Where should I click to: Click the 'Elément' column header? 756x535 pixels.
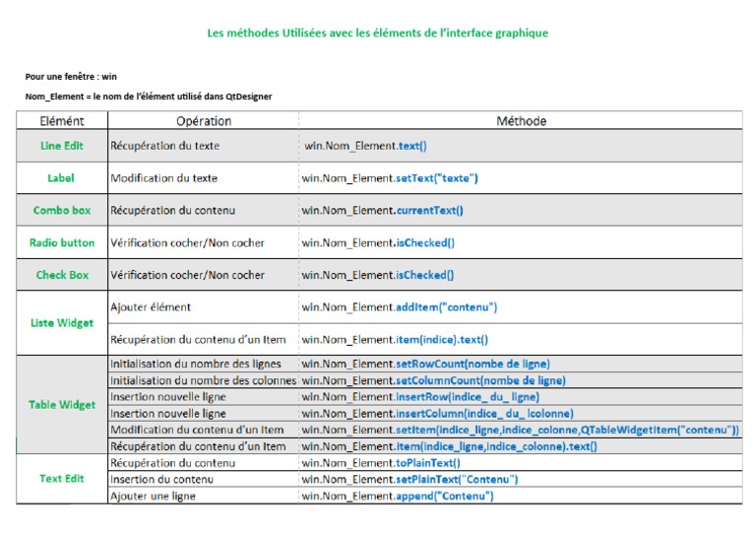click(61, 121)
